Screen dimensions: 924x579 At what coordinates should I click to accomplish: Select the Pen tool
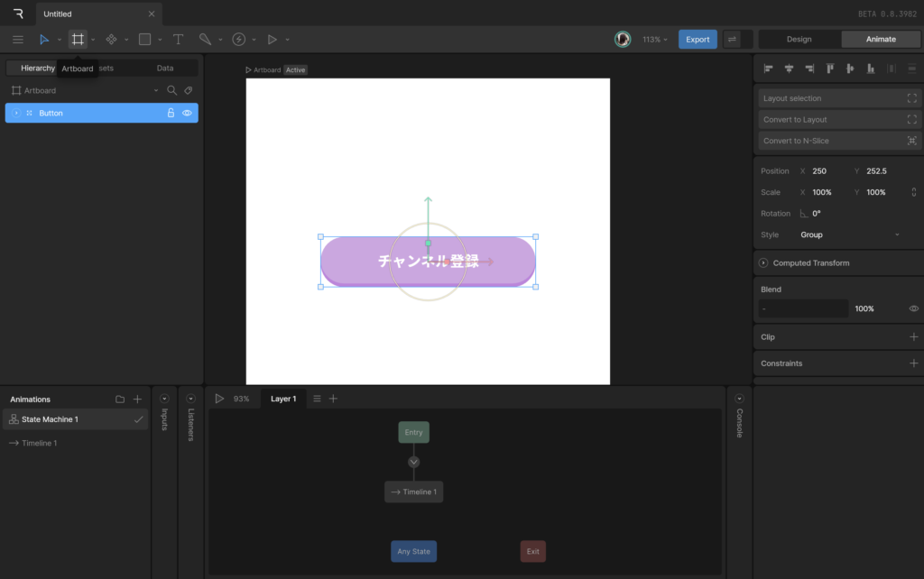205,40
